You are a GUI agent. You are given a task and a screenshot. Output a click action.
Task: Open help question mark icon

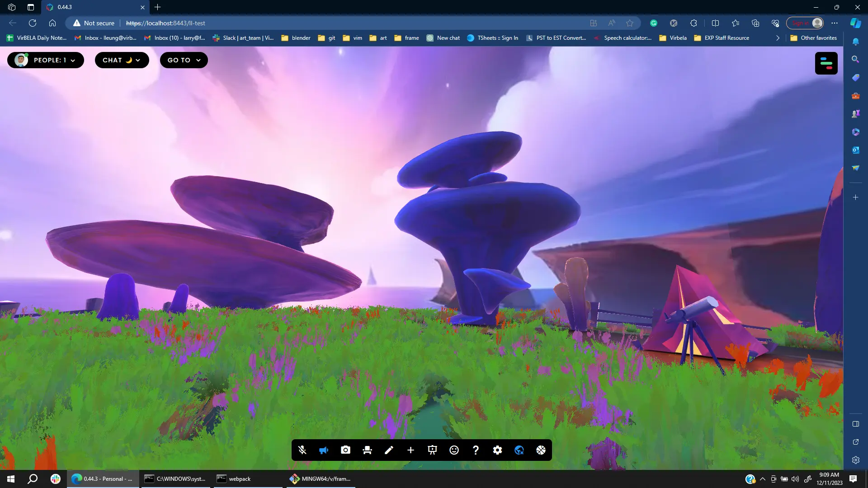(476, 450)
